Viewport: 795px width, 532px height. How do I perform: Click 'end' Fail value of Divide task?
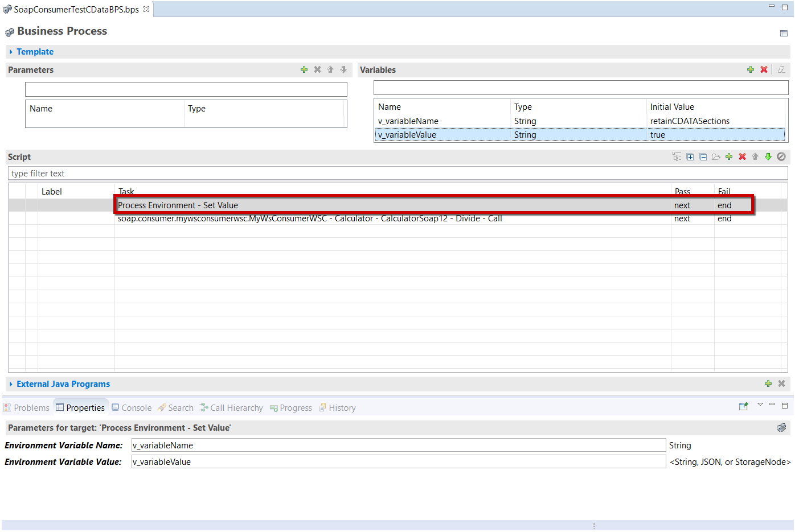pos(724,218)
